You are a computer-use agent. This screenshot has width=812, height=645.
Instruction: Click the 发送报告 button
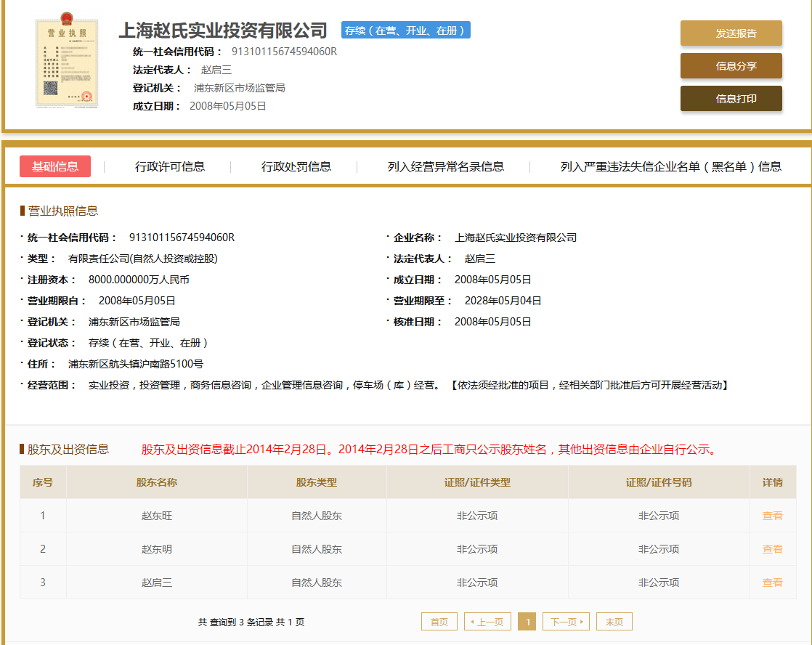coord(731,33)
